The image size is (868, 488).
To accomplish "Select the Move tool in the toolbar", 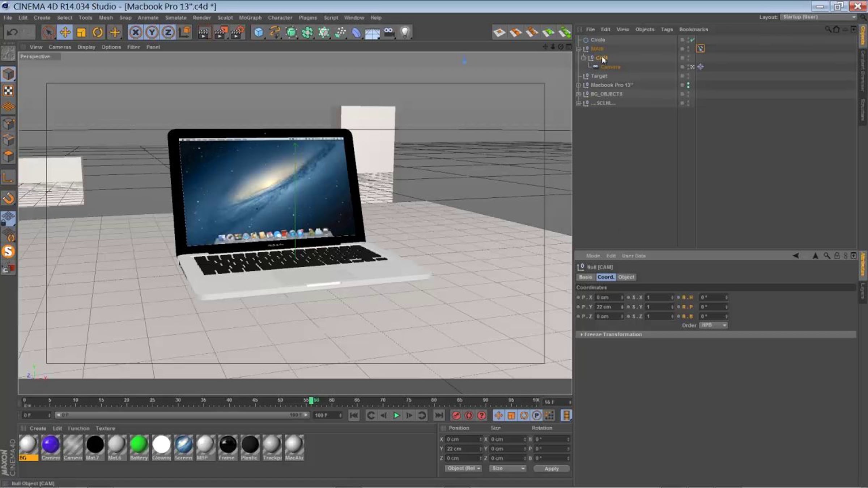I will (x=65, y=33).
